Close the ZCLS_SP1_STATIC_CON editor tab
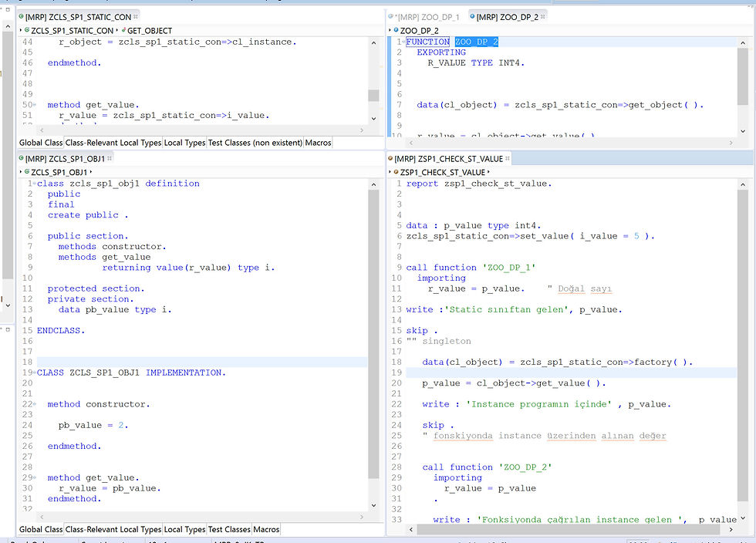 (x=136, y=17)
